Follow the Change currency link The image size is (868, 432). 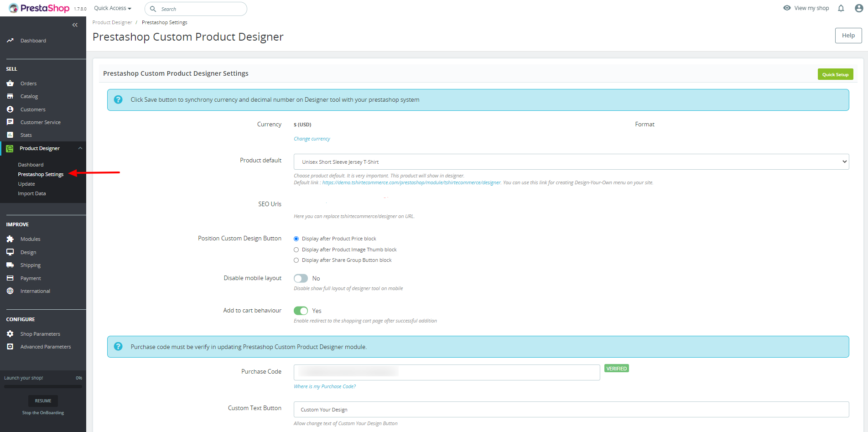pos(312,139)
